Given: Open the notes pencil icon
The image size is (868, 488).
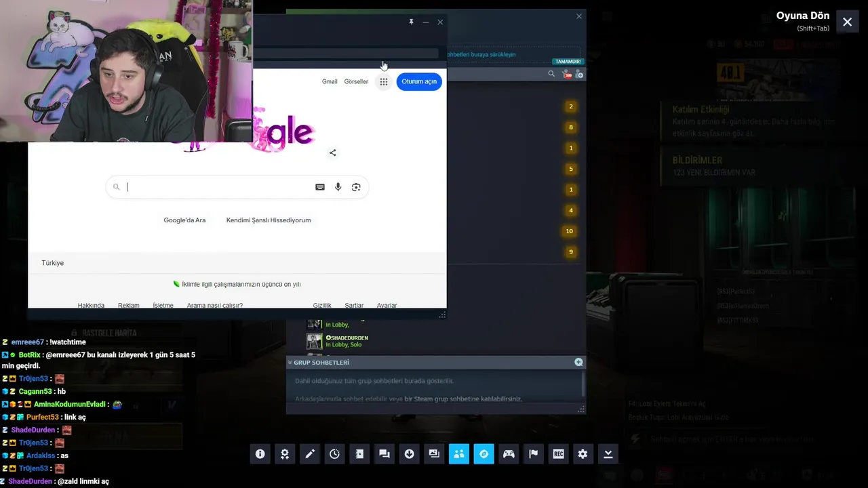Looking at the screenshot, I should click(310, 454).
